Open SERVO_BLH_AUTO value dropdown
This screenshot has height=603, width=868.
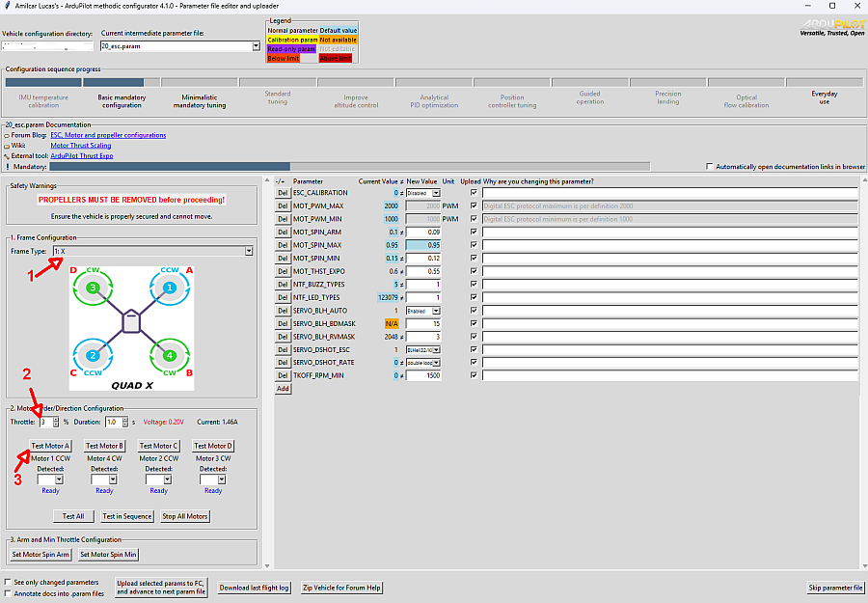pos(436,311)
